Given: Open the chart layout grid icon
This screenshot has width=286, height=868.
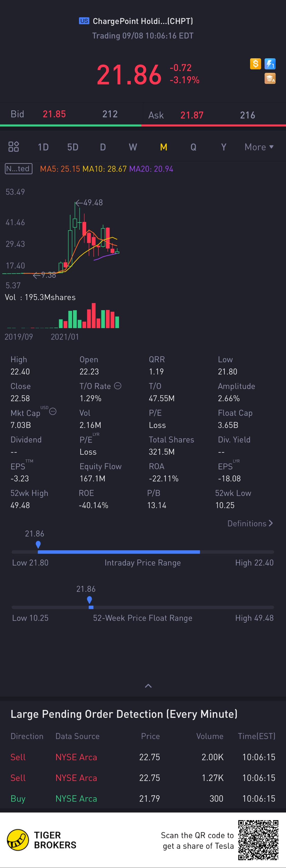Looking at the screenshot, I should [13, 147].
